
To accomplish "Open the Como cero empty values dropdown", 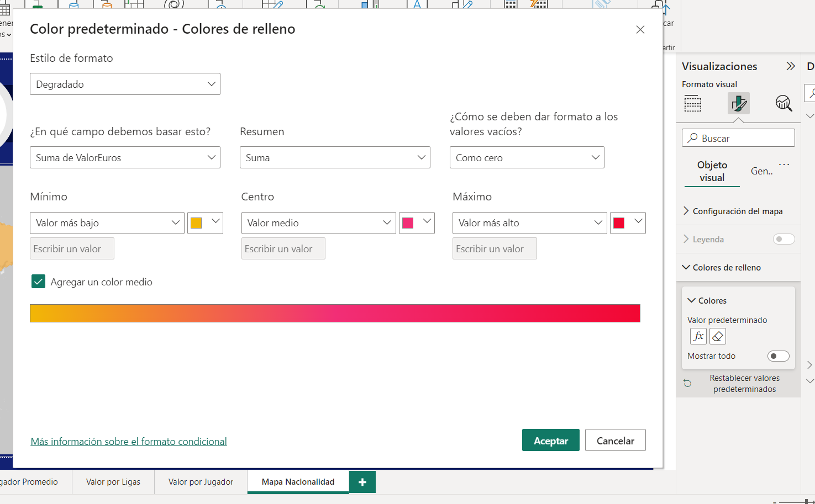I will pos(527,157).
